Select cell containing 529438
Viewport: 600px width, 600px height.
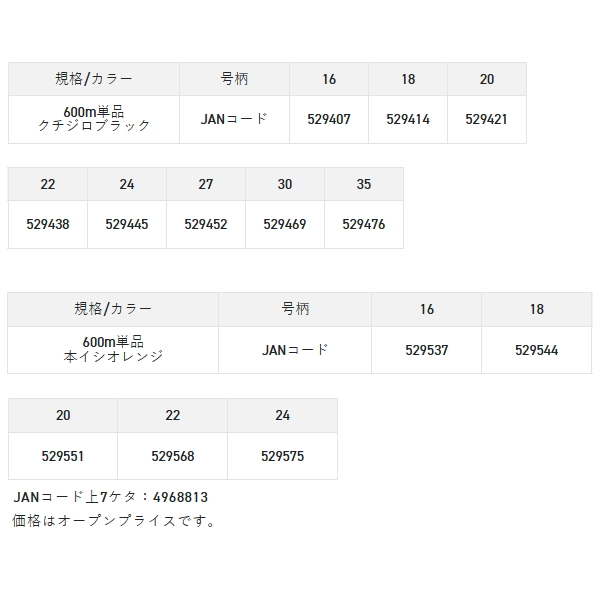point(48,225)
